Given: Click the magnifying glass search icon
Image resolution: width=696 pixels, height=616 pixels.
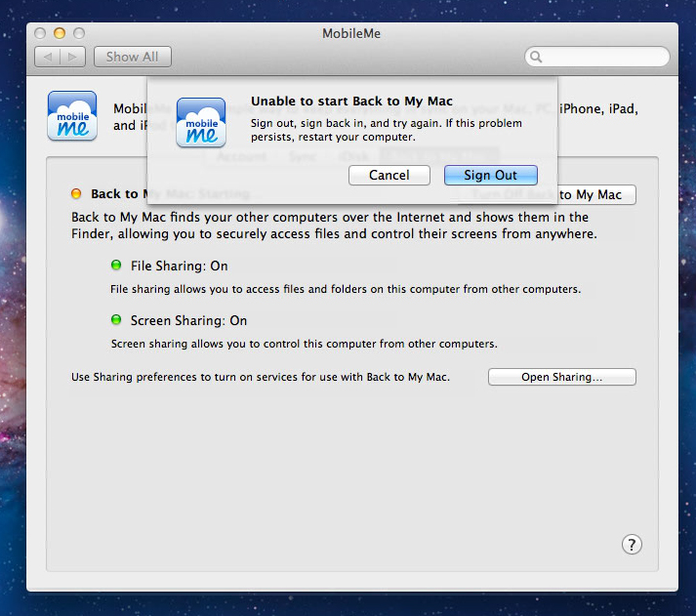Looking at the screenshot, I should 536,57.
